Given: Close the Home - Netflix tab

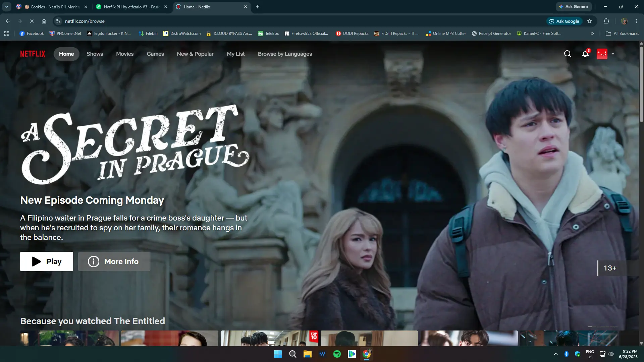Looking at the screenshot, I should 246,7.
